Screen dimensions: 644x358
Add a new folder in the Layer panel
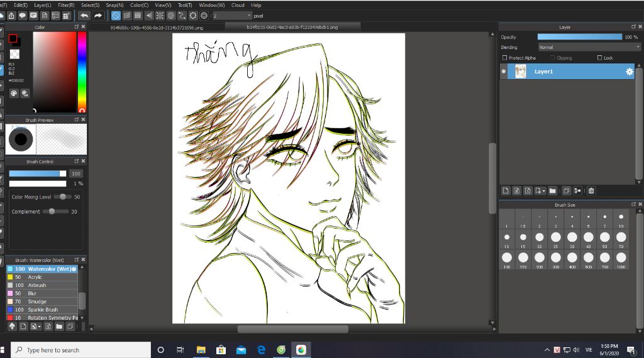coord(553,191)
